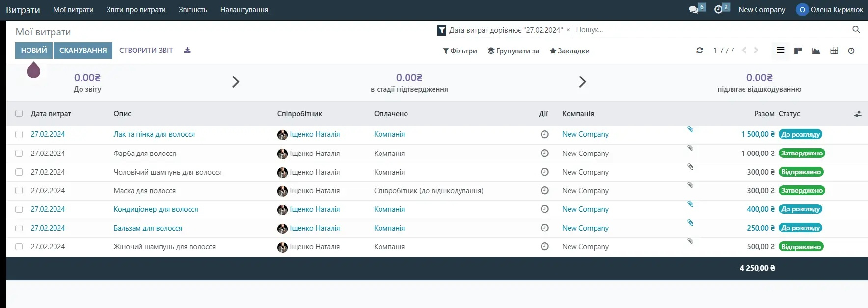The height and width of the screenshot is (308, 868).
Task: Open the Закладки favorites dropdown
Action: click(570, 51)
